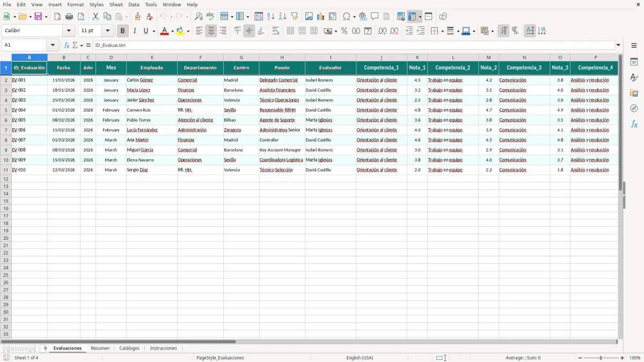Expand the formula bar arrow

[618, 45]
